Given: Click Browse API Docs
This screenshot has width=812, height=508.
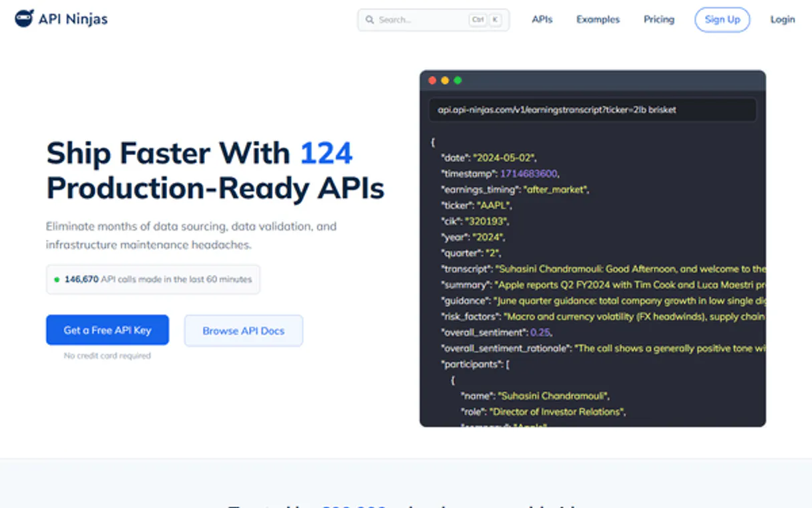Looking at the screenshot, I should pos(243,330).
